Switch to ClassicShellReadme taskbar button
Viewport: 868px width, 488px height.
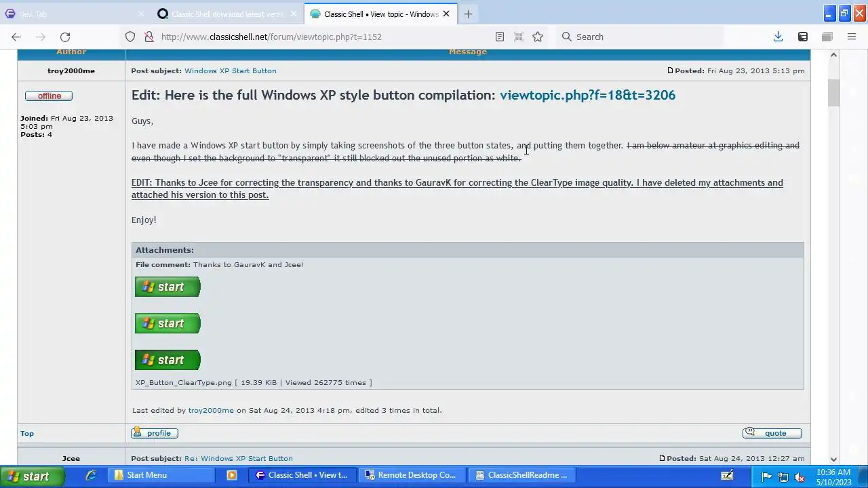[524, 475]
